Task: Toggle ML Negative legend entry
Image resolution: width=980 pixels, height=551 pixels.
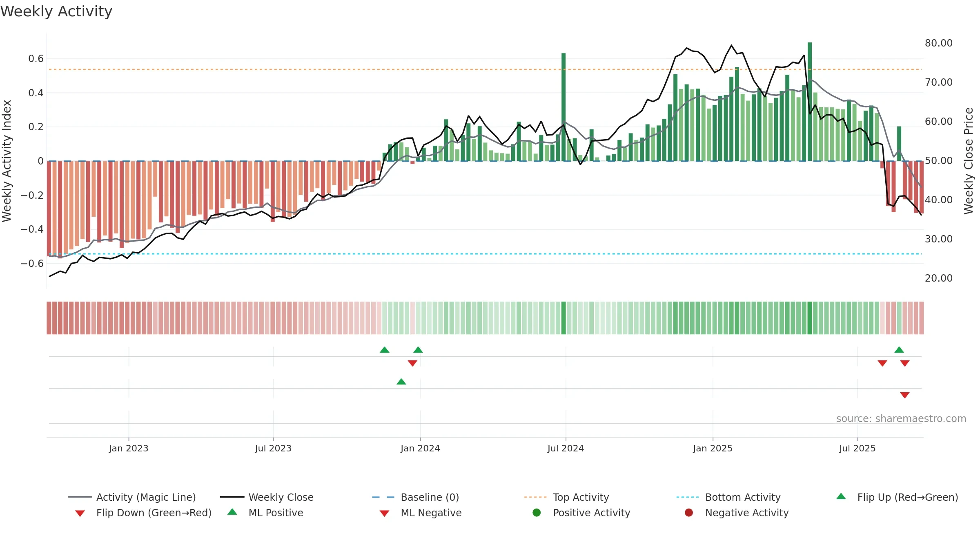Action: 421,513
